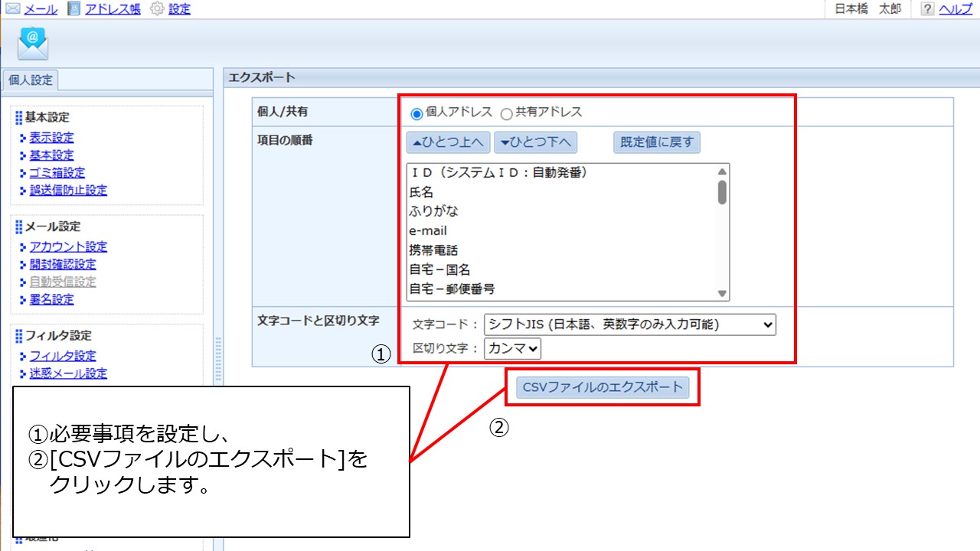
Task: Open ゴミ箱設定 in the sidebar
Action: [57, 173]
